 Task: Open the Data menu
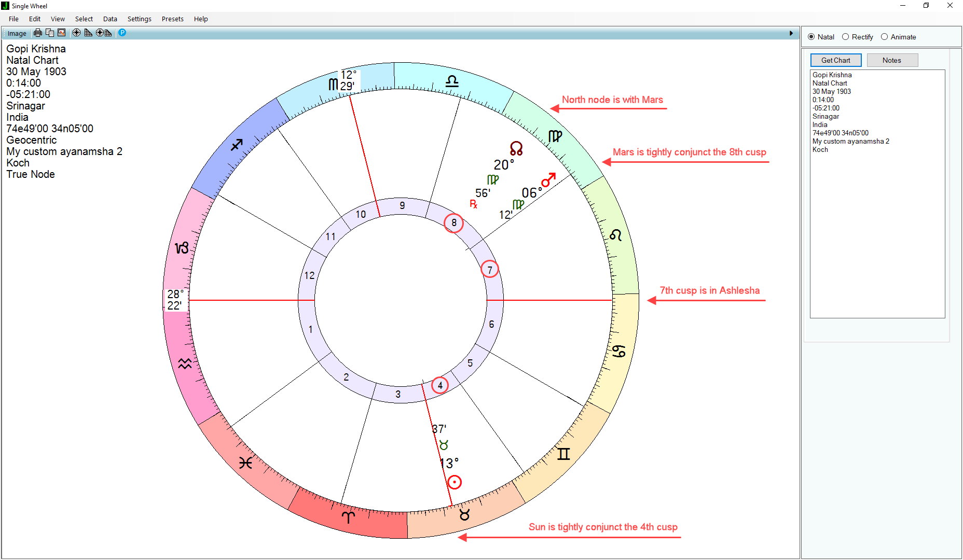pyautogui.click(x=110, y=19)
